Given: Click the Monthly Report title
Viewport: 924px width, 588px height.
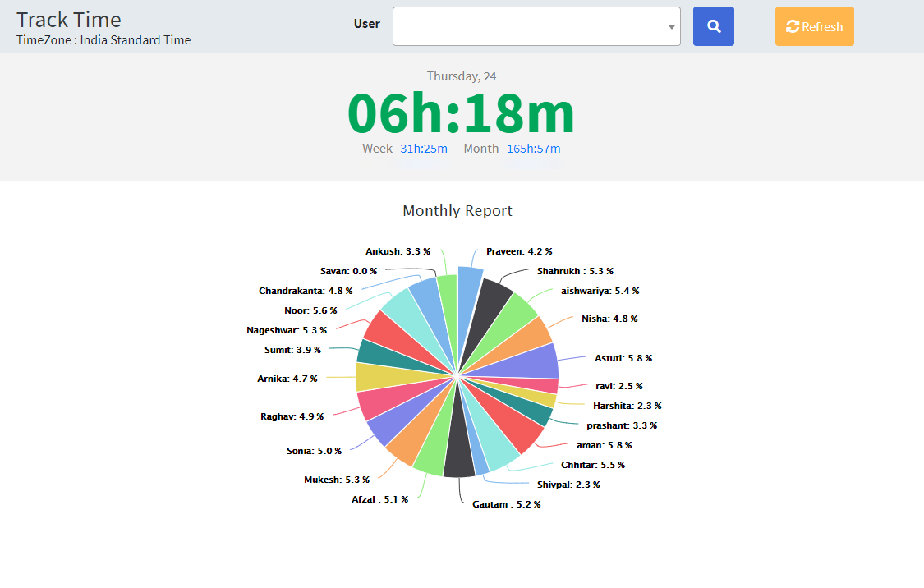Looking at the screenshot, I should pyautogui.click(x=457, y=210).
